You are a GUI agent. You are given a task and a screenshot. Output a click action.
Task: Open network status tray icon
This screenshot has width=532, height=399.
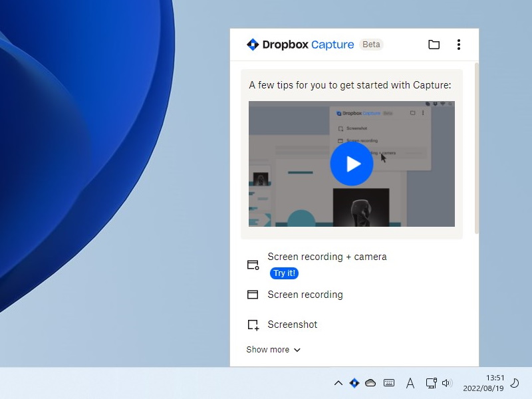431,383
